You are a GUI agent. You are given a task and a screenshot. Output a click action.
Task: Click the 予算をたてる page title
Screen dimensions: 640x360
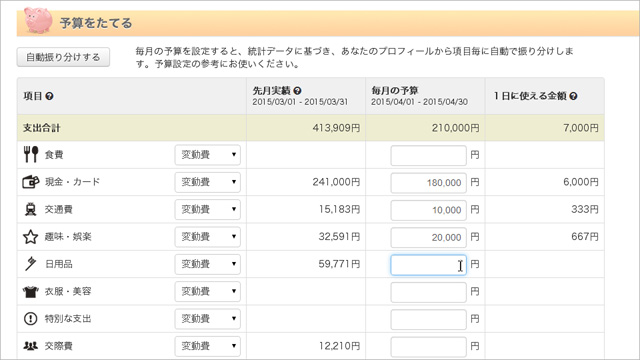[96, 23]
